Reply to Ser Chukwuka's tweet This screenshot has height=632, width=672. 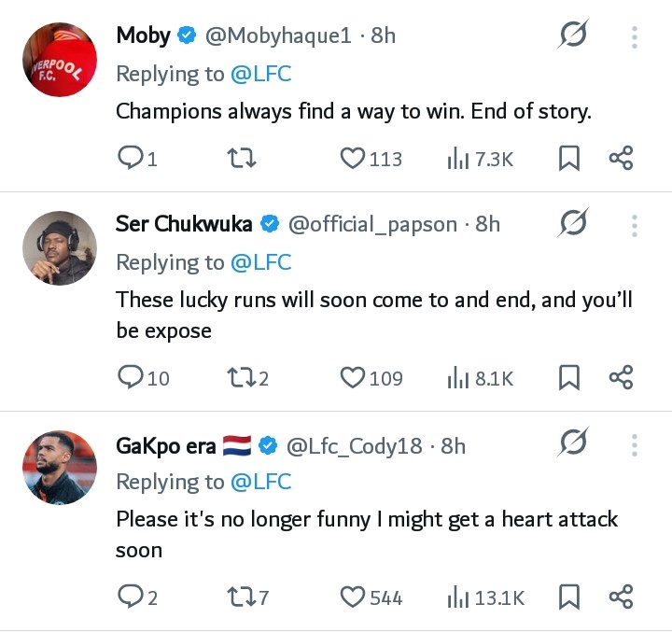pyautogui.click(x=130, y=378)
